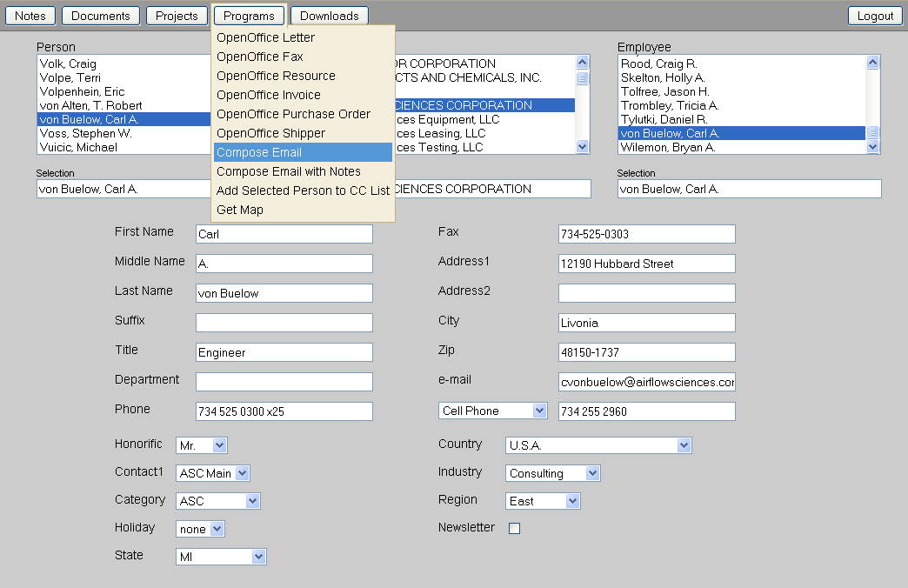Viewport: 908px width, 588px height.
Task: Open the Cell Phone type dropdown
Action: point(493,411)
